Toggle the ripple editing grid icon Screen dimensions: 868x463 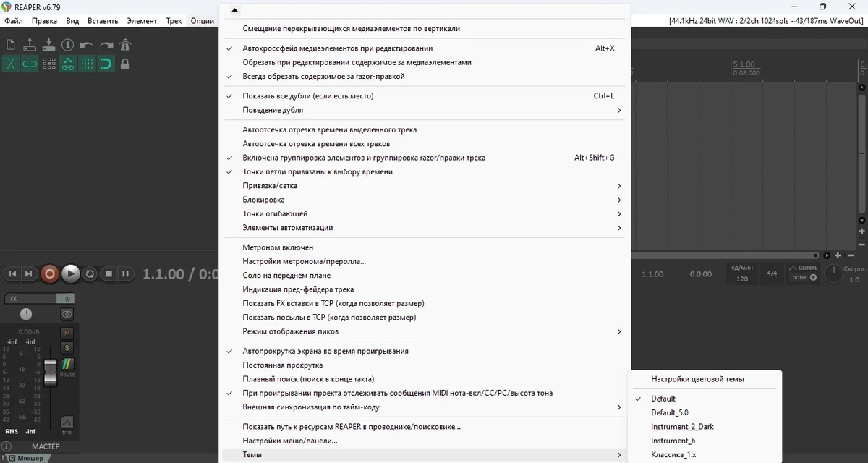tap(48, 64)
